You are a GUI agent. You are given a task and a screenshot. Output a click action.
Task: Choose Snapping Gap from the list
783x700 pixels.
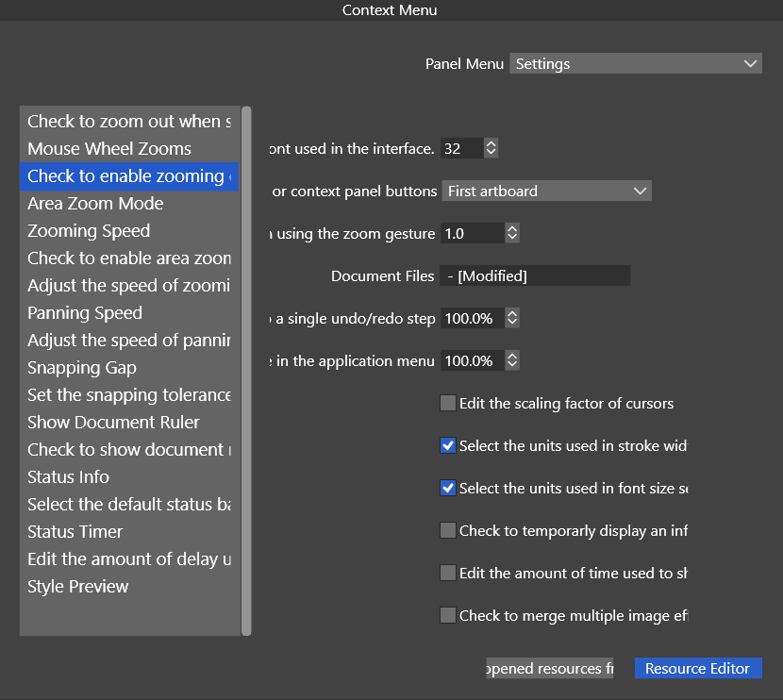pos(82,368)
